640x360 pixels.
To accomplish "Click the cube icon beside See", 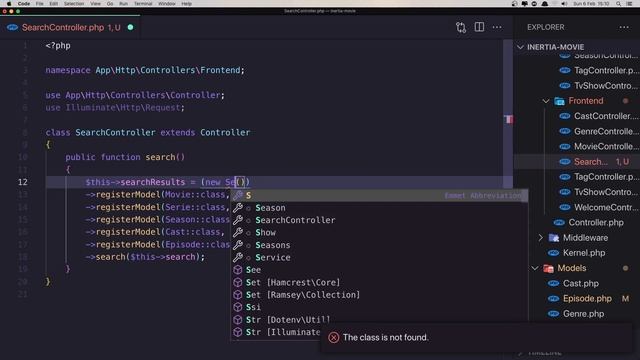I will click(x=238, y=270).
